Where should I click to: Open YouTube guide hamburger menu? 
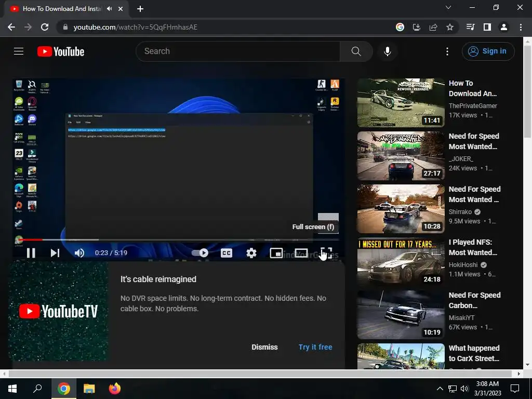[x=19, y=51]
